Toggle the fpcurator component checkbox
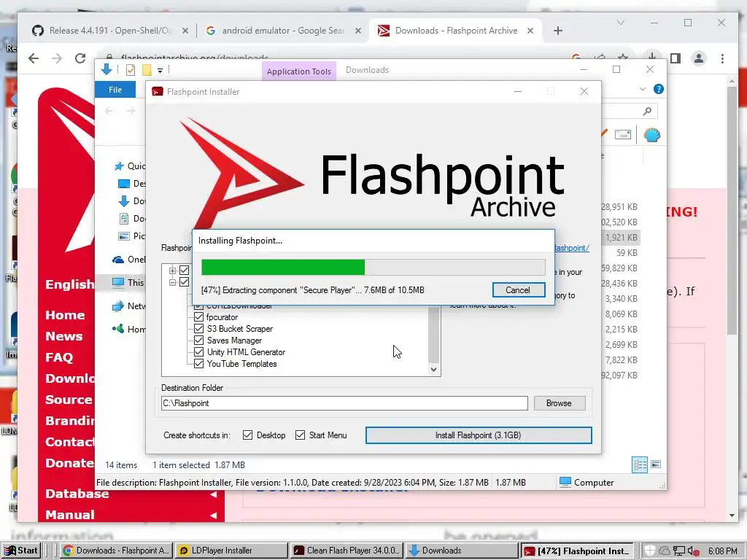Screen dimensions: 747x560 (198, 317)
